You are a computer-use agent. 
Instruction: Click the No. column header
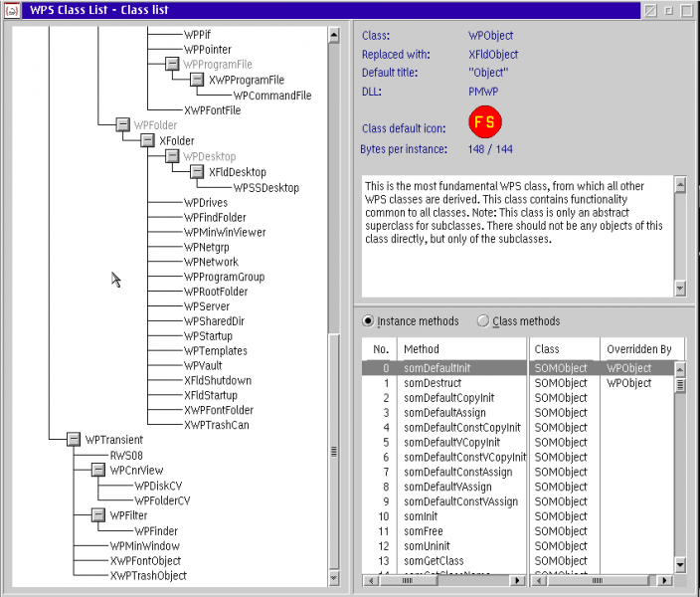(x=380, y=349)
